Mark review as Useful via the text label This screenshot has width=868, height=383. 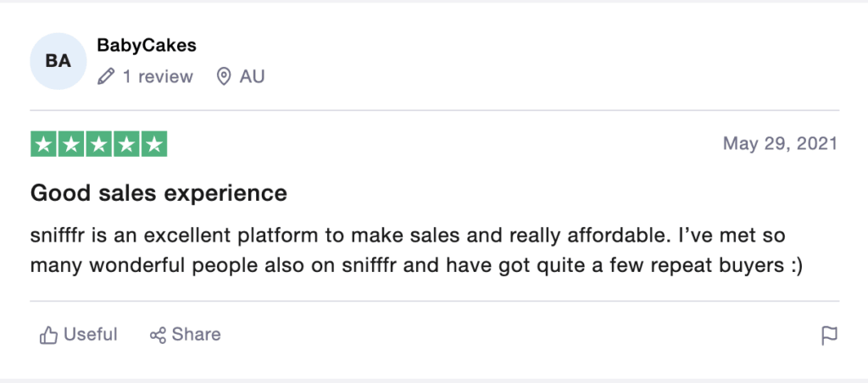point(91,335)
